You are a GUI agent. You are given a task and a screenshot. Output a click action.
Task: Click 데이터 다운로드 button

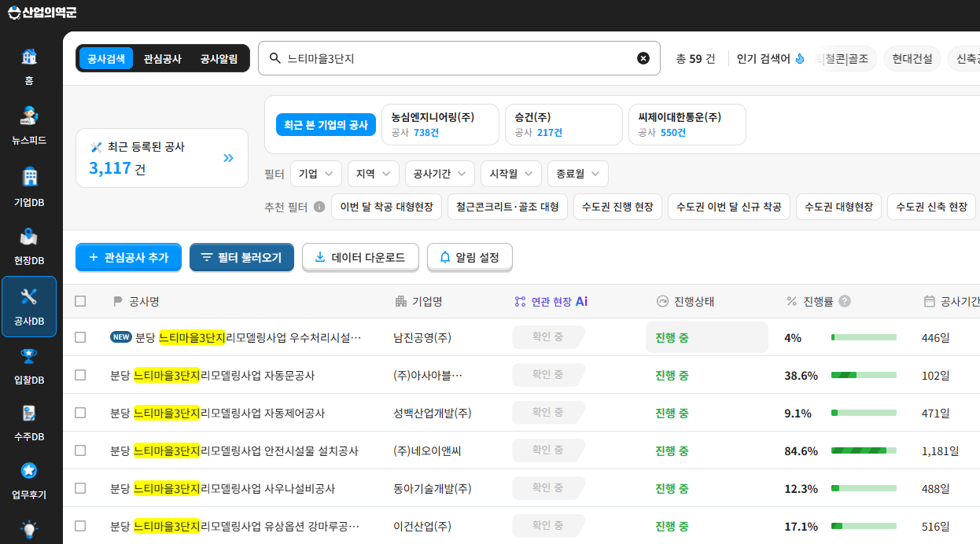[360, 257]
